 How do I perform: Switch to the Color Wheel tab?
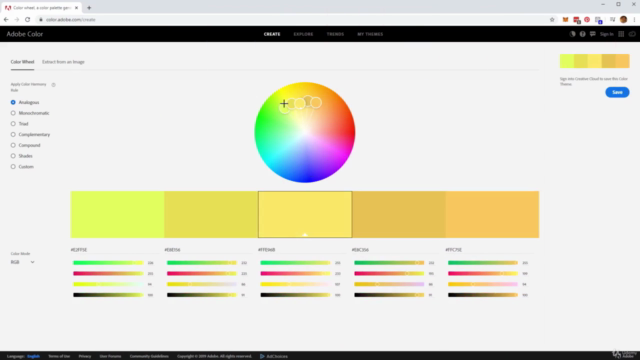pos(22,62)
